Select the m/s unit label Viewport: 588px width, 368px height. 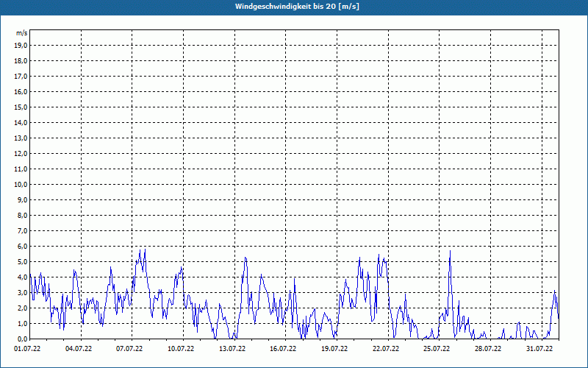(21, 33)
